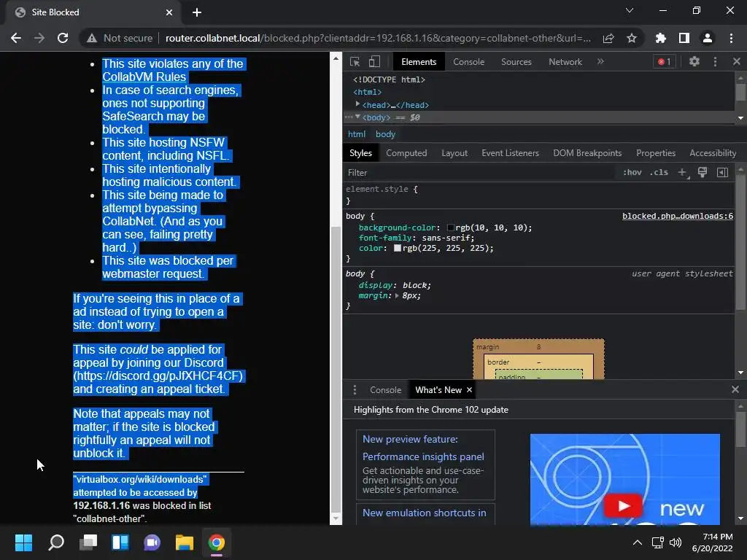Image resolution: width=747 pixels, height=560 pixels.
Task: Open the CollabVM Rules link
Action: pyautogui.click(x=144, y=77)
